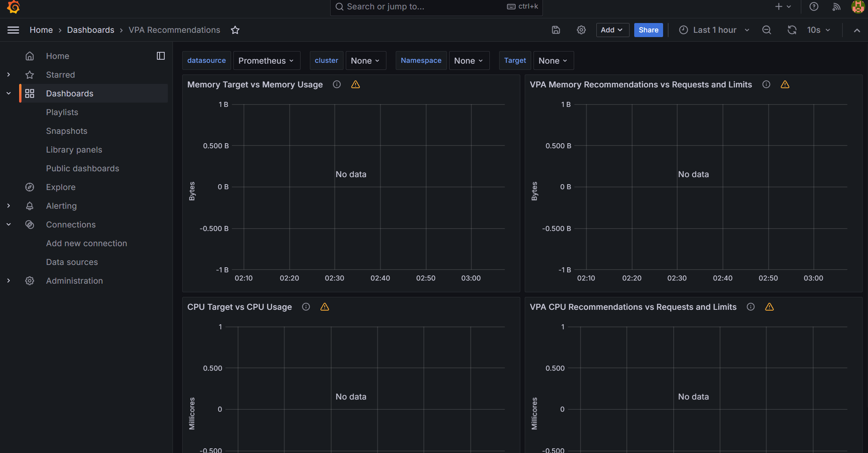This screenshot has width=868, height=453.
Task: Open dashboard settings gear icon
Action: [x=581, y=30]
